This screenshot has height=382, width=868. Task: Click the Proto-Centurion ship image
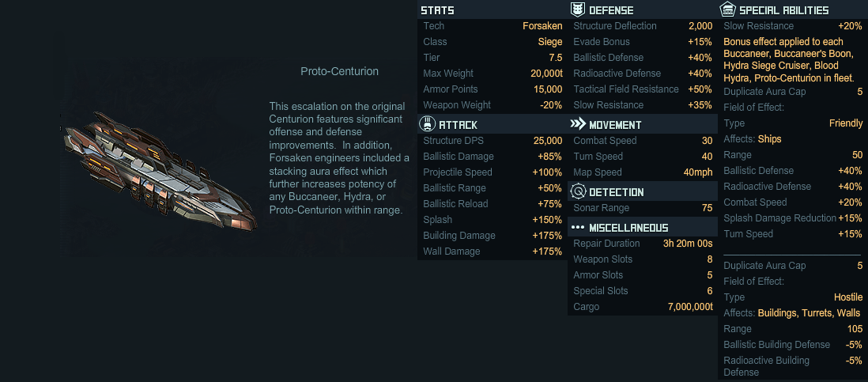pos(159,172)
